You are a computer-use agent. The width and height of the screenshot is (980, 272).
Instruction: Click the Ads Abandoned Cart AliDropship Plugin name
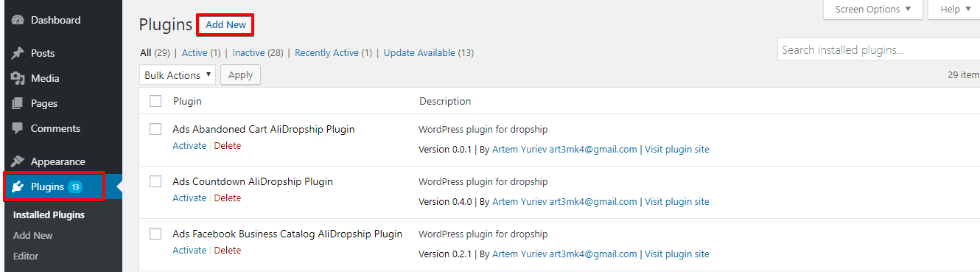(x=264, y=129)
